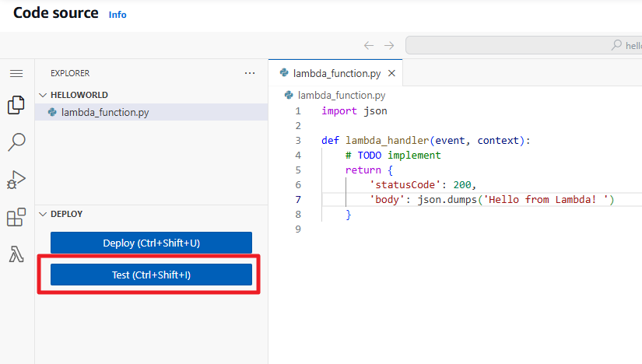The width and height of the screenshot is (642, 364).
Task: Open the Lambda icon in sidebar
Action: 16,254
